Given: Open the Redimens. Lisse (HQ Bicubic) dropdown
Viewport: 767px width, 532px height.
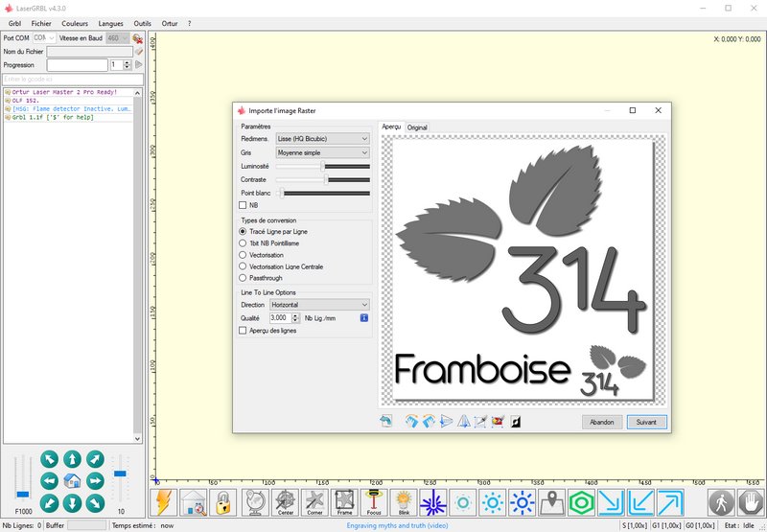Looking at the screenshot, I should click(322, 139).
